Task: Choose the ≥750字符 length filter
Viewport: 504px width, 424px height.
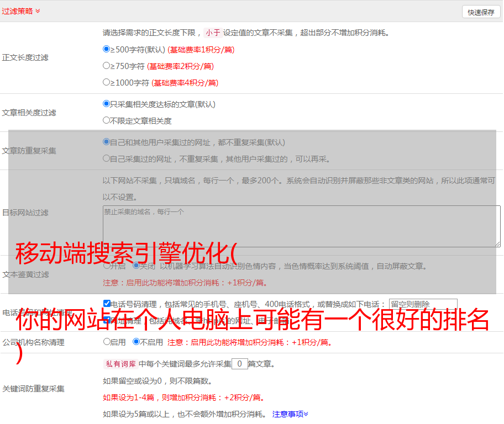Action: pyautogui.click(x=107, y=66)
